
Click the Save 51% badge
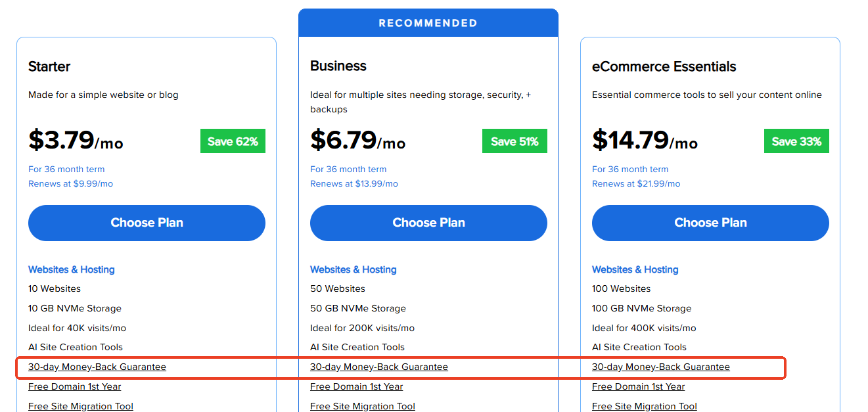pos(514,141)
